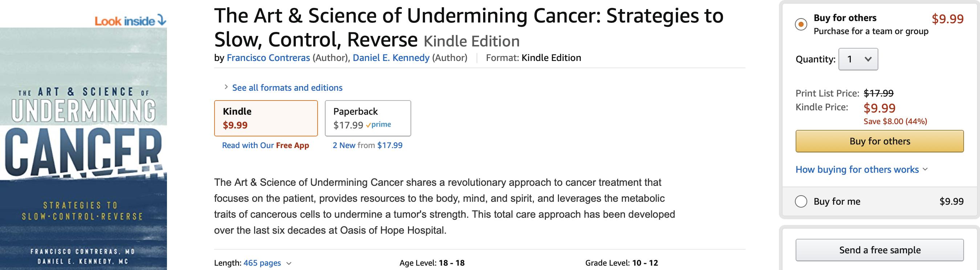Open author Francisco Contreras link
Viewport: 980px width, 270px height.
(x=268, y=58)
